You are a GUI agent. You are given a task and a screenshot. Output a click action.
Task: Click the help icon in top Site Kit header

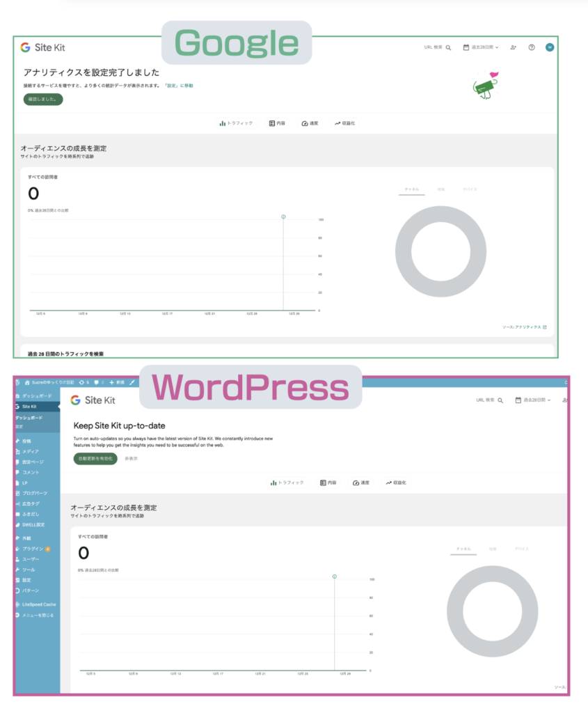click(532, 47)
